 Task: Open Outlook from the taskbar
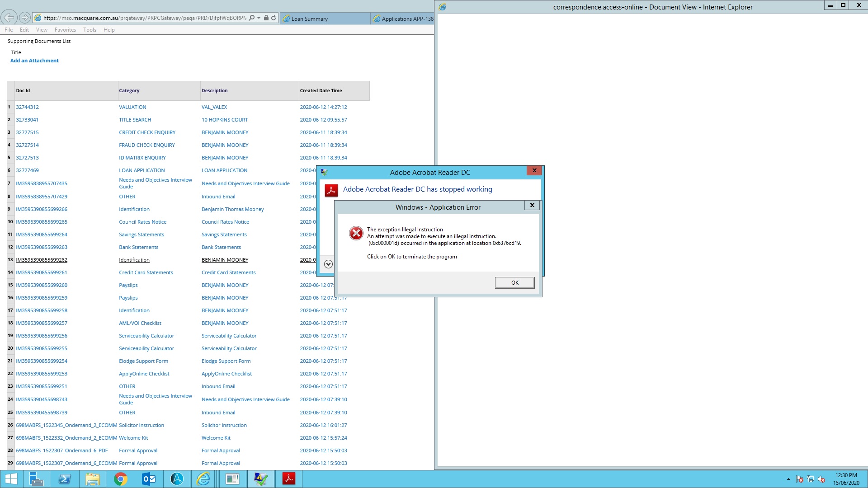[x=149, y=479]
